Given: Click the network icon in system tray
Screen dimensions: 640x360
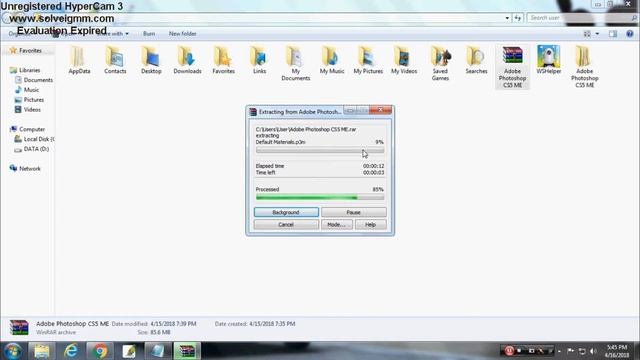Looking at the screenshot, I should (x=582, y=351).
